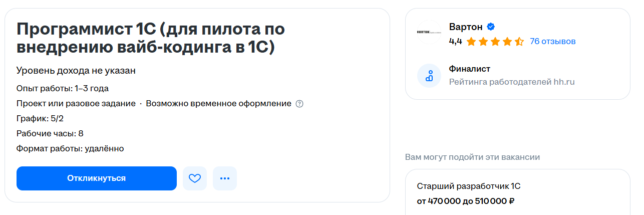
Task: Click the question mark help icon
Action: pos(299,104)
